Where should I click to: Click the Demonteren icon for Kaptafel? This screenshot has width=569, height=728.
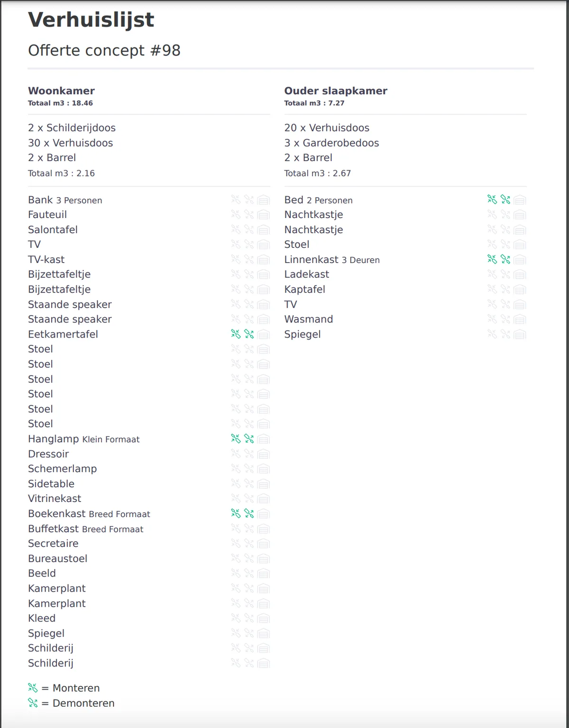(x=505, y=290)
